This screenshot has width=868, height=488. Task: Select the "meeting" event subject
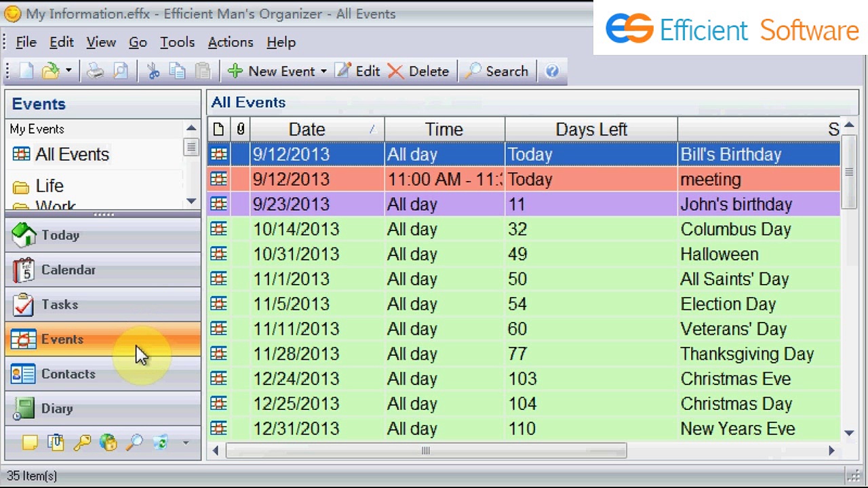click(x=711, y=180)
